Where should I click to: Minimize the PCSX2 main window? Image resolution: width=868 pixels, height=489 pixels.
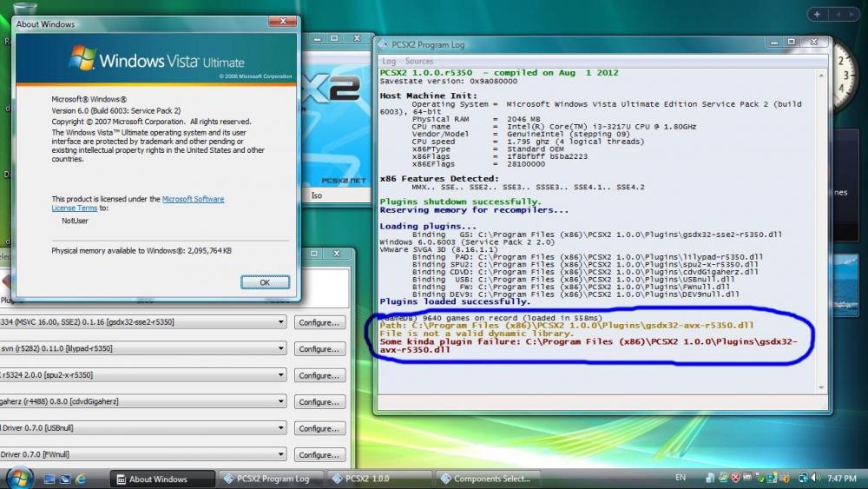tap(317, 39)
